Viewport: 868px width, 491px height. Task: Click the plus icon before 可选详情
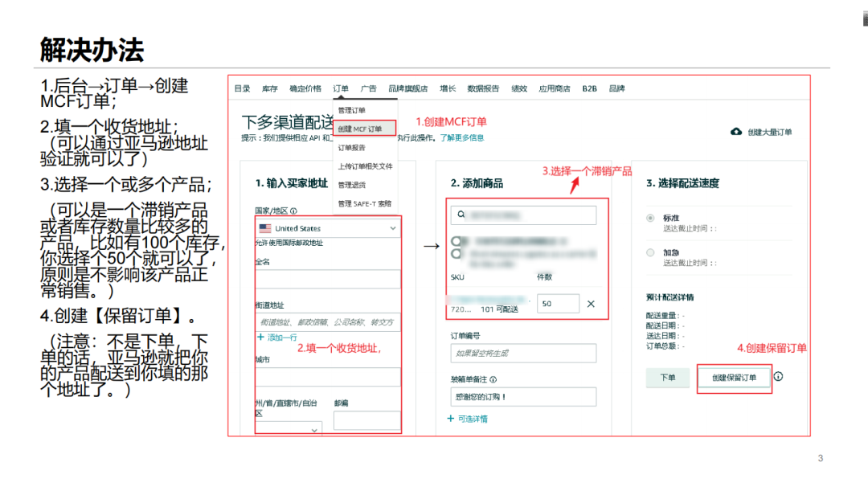pos(451,419)
